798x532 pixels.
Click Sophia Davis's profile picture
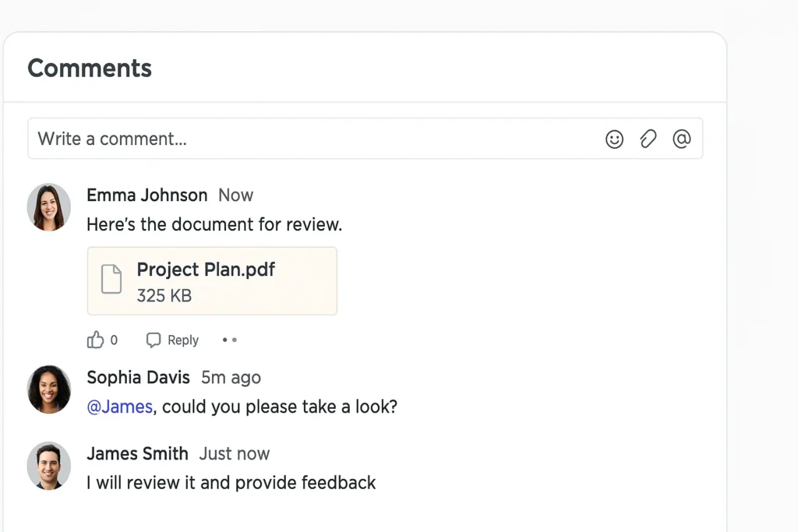[49, 389]
